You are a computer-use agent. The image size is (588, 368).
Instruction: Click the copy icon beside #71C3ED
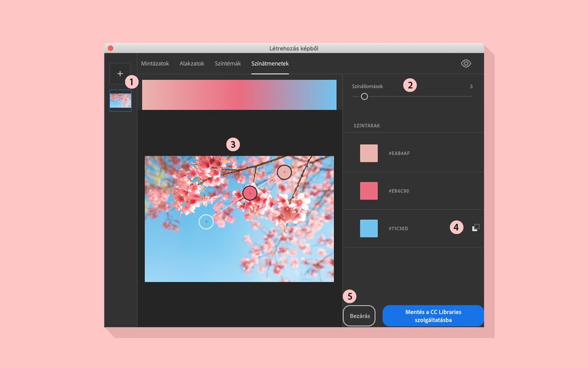pyautogui.click(x=476, y=228)
